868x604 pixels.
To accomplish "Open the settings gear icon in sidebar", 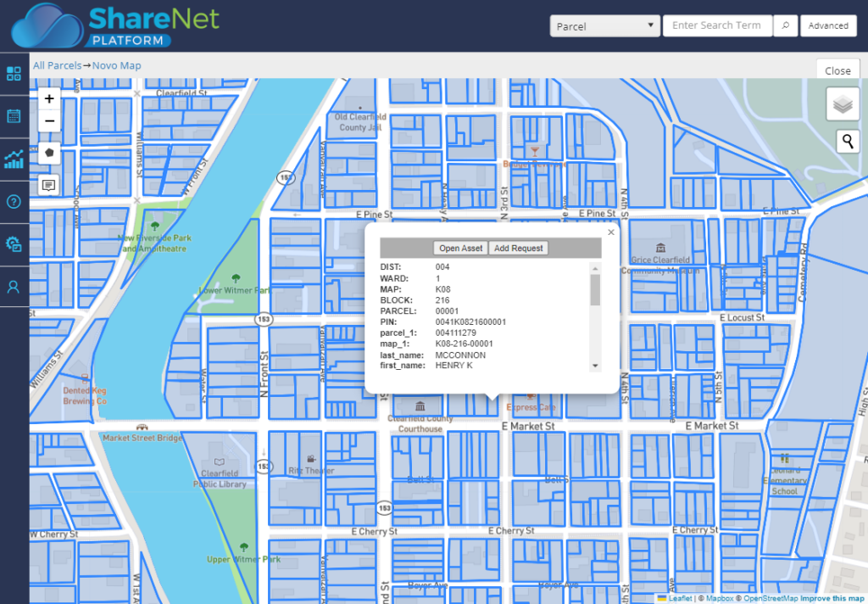I will [14, 243].
